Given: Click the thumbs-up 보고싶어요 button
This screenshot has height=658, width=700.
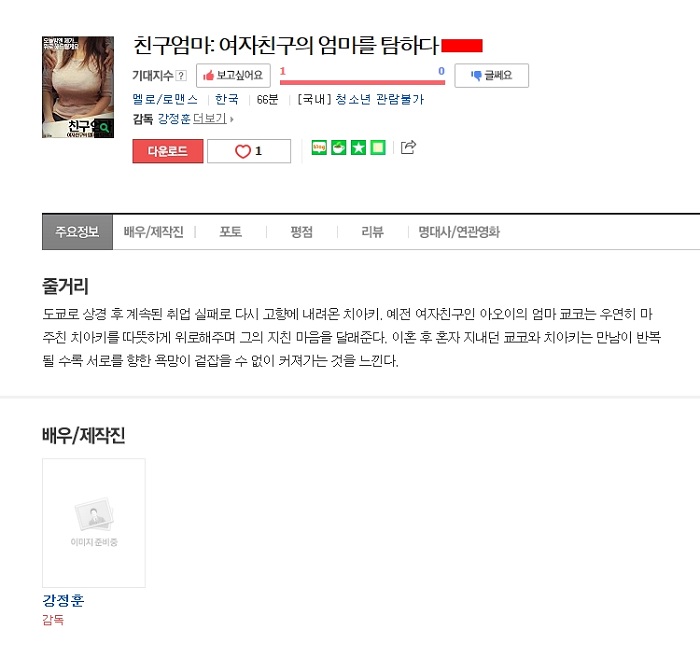Looking at the screenshot, I should click(233, 75).
